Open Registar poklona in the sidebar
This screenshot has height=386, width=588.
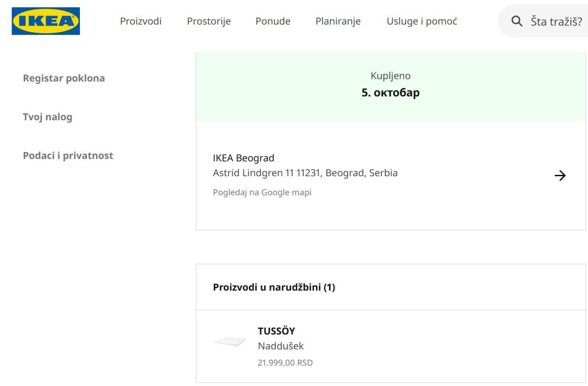tap(64, 78)
